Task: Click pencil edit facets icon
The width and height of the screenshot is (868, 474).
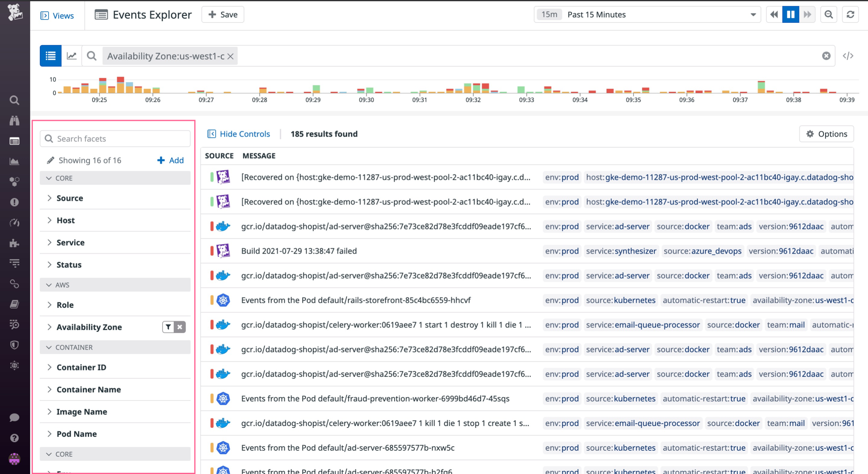Action: pos(50,160)
